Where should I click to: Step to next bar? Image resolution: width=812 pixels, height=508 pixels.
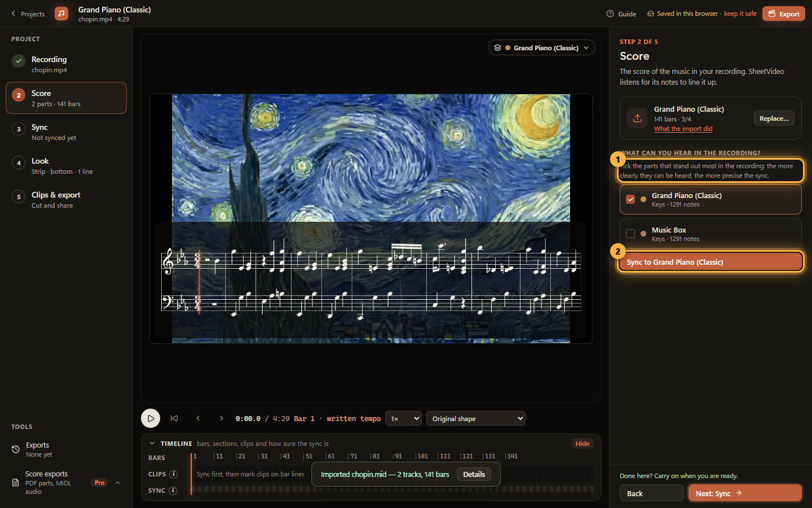pos(222,418)
